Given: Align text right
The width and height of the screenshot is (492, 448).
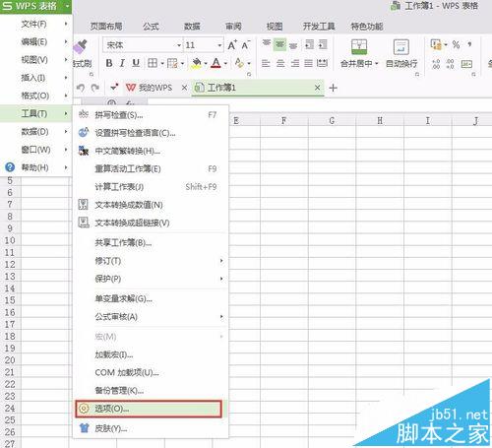Looking at the screenshot, I should [x=295, y=63].
